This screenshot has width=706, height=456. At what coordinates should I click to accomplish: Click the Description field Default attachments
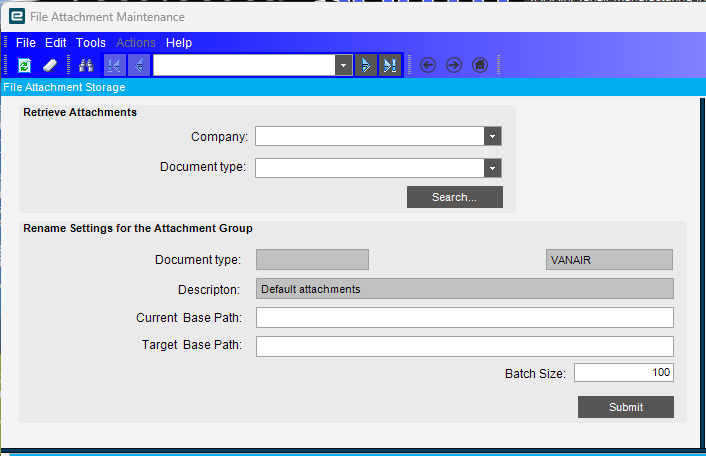pyautogui.click(x=465, y=289)
